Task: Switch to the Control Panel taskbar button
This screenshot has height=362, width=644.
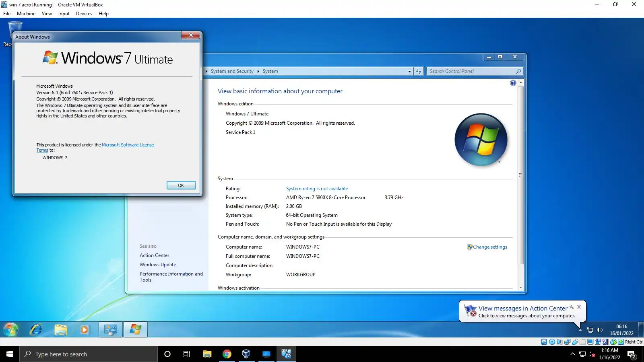Action: [111, 329]
